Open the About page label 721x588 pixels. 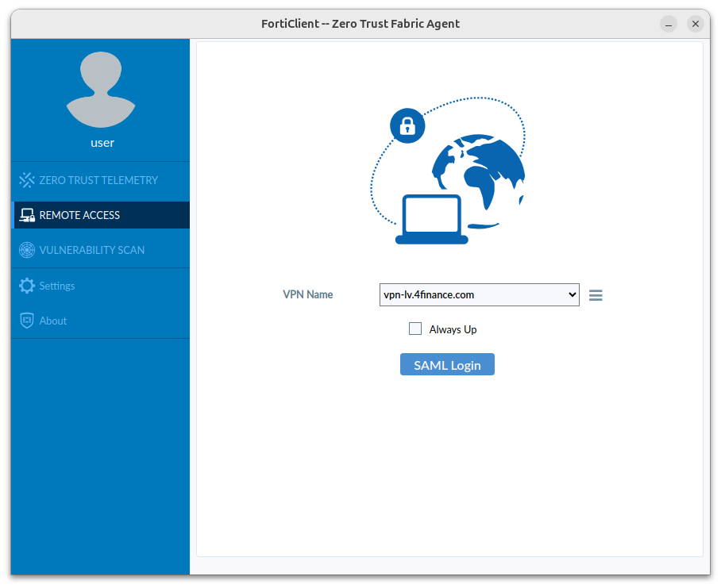pos(53,321)
